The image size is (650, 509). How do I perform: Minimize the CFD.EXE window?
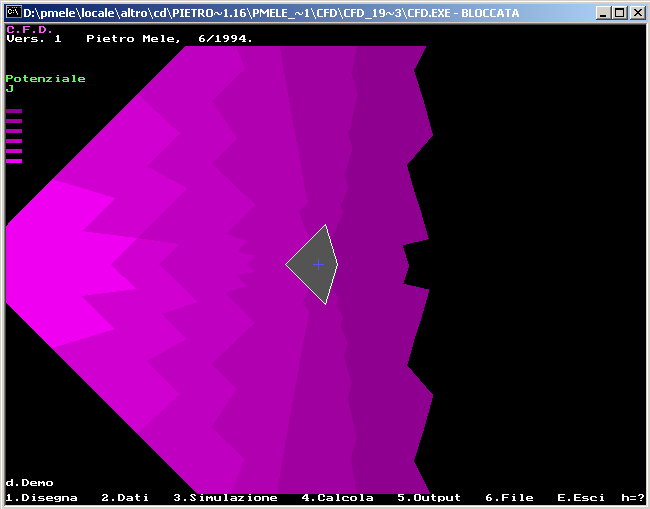coord(603,13)
